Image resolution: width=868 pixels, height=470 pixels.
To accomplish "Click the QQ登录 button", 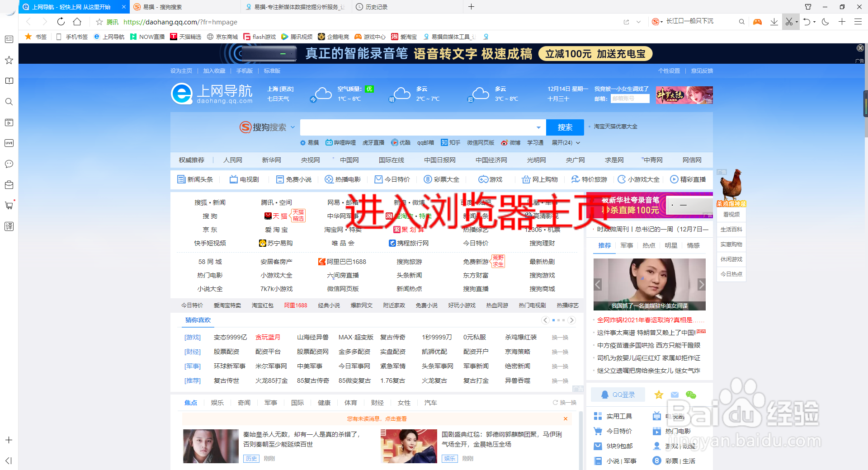I will click(618, 395).
